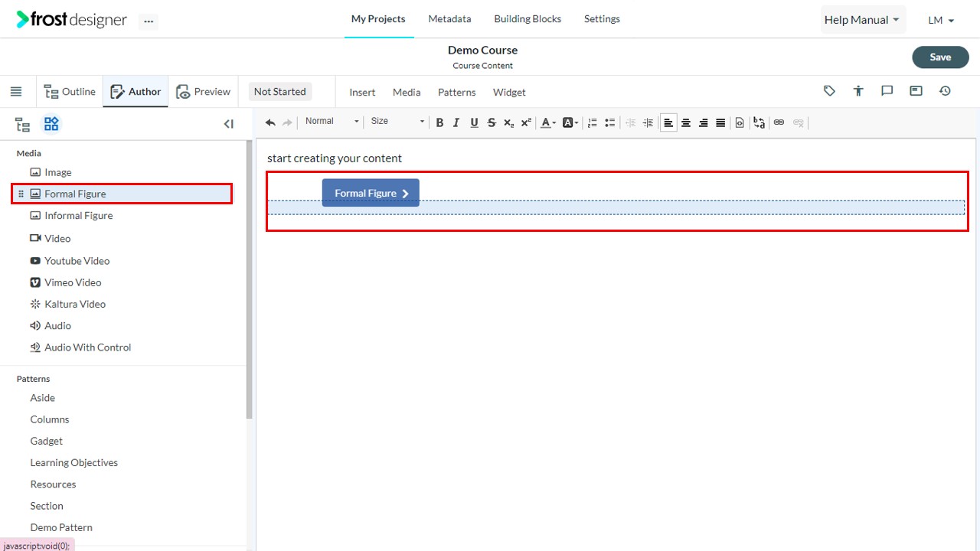Align text left
Screen dimensions: 980x551
668,122
